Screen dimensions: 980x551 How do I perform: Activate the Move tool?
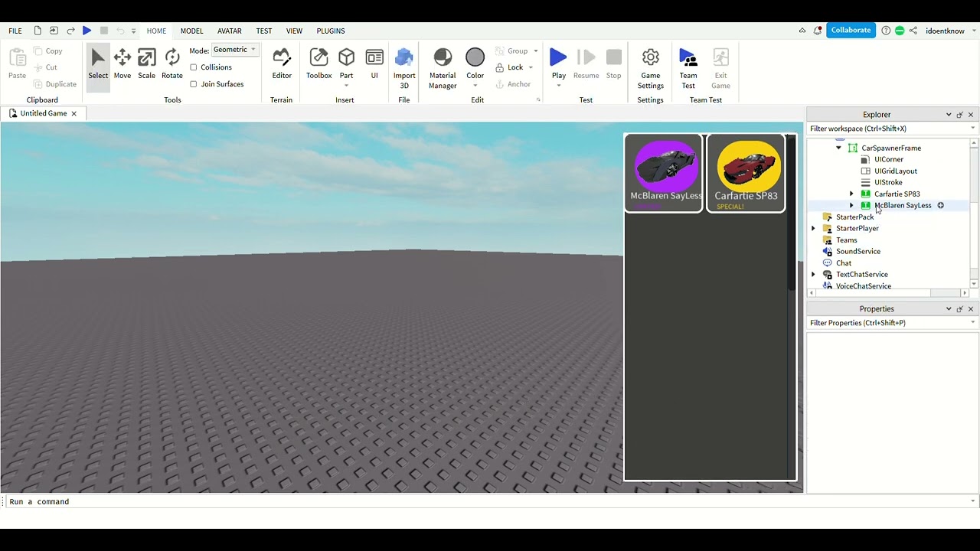pos(122,64)
